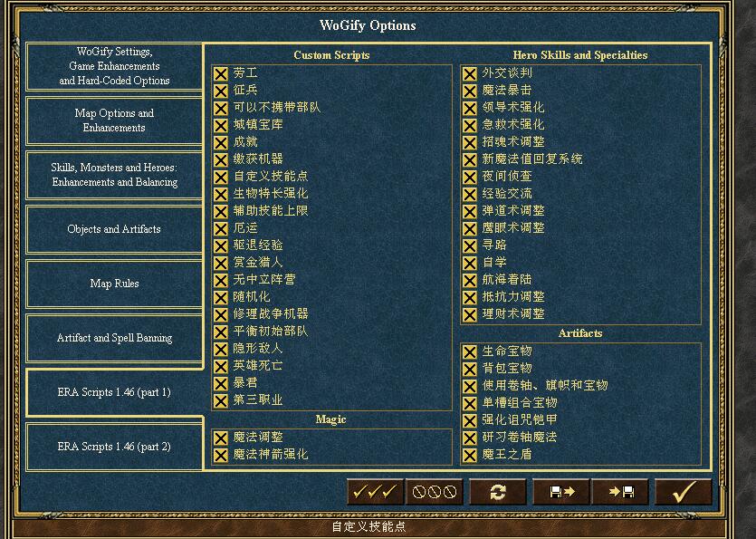This screenshot has height=539, width=756.
Task: Toggle the 平衡初始部队 checkbox
Action: 221,332
